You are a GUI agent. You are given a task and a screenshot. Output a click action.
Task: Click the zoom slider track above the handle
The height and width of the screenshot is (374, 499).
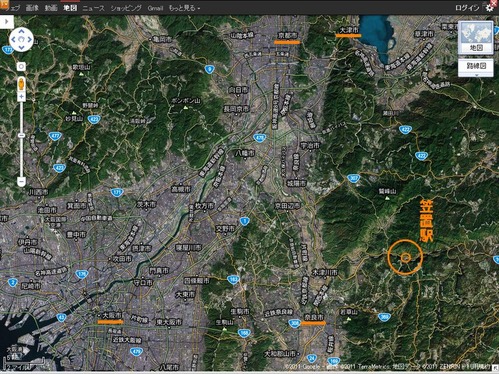pyautogui.click(x=22, y=117)
